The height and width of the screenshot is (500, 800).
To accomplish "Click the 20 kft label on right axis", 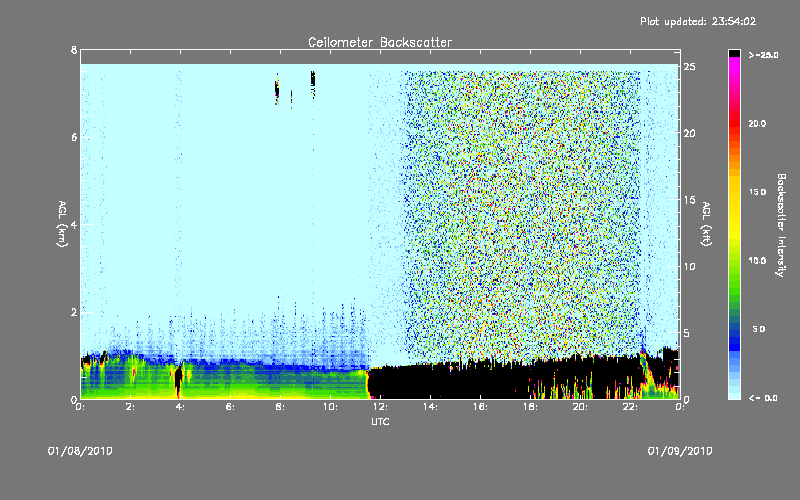I will pos(689,133).
